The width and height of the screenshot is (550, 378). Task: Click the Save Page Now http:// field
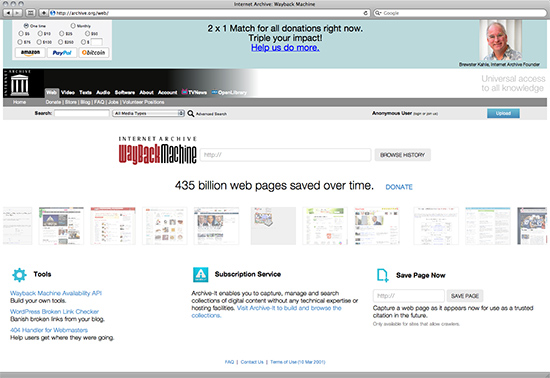409,296
